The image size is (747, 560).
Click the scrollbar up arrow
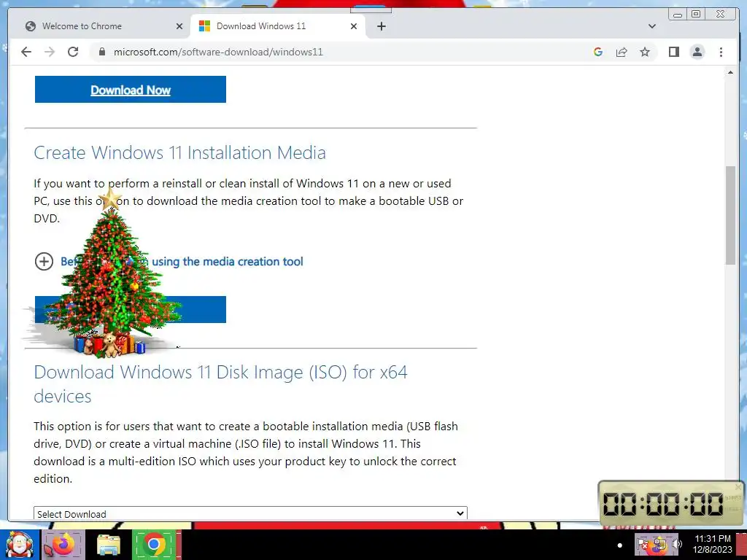click(x=730, y=72)
